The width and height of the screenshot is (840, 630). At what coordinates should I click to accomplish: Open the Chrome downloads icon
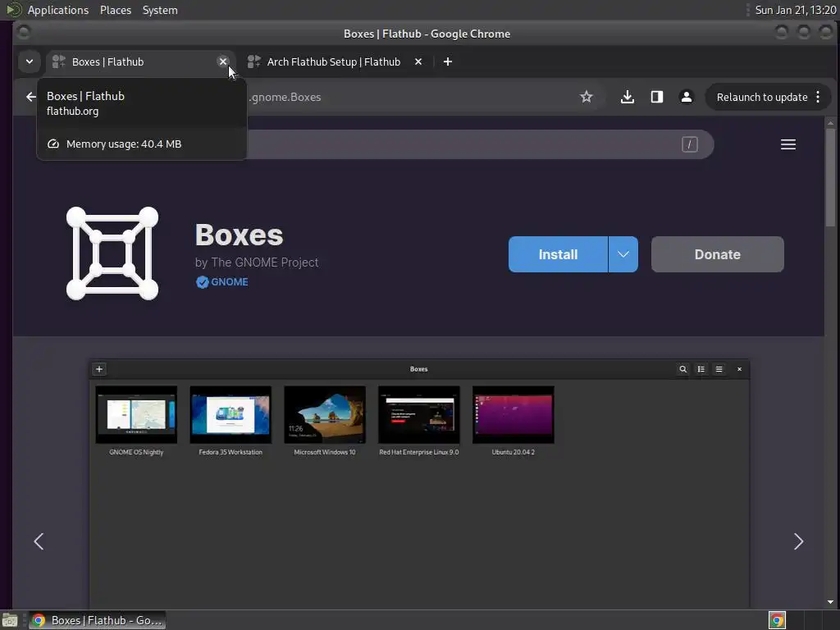click(628, 97)
